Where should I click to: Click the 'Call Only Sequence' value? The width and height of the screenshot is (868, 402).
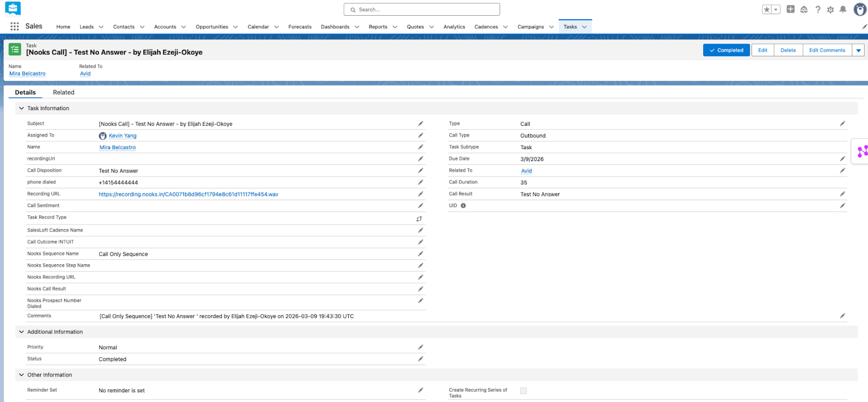coord(123,254)
